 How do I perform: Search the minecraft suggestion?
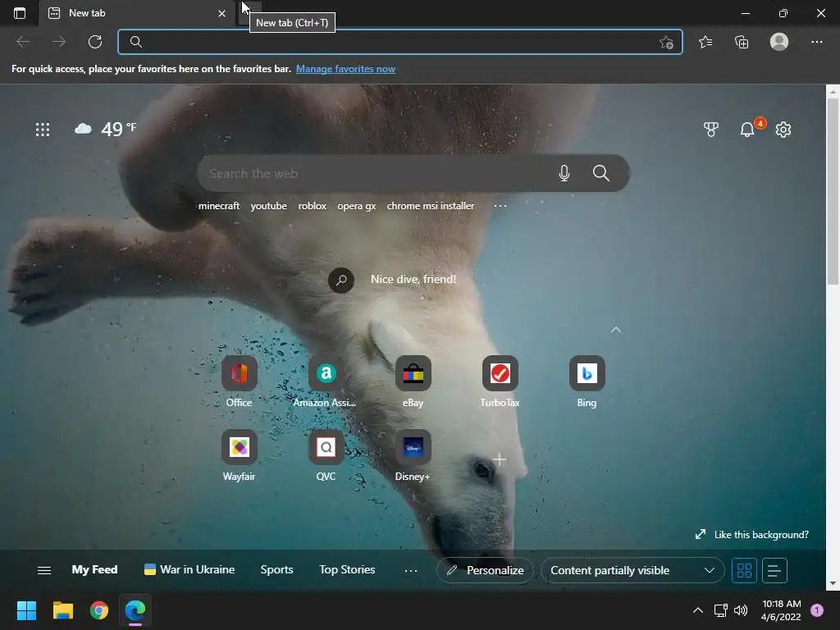[218, 206]
